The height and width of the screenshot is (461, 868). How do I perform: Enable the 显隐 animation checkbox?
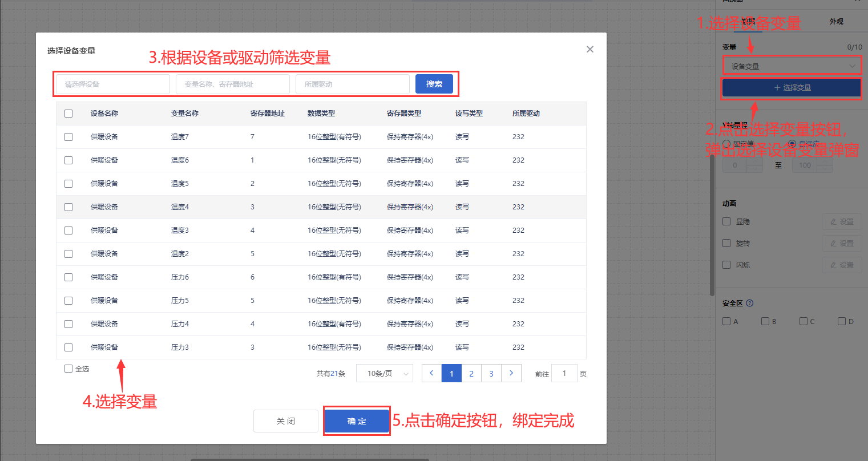coord(726,221)
